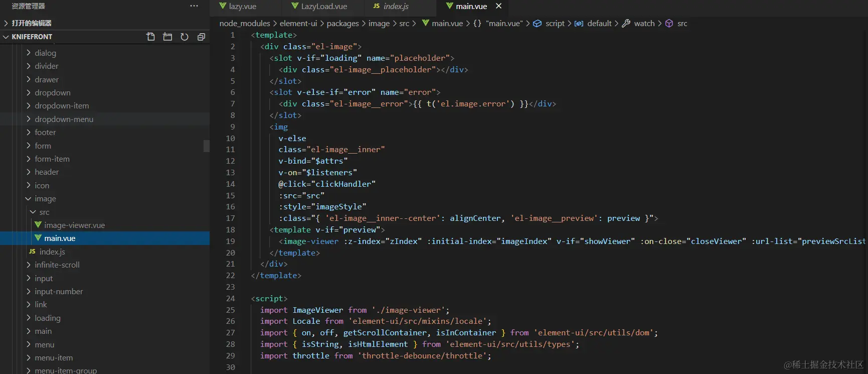
Task: Click 'imageStyle' on line 16
Action: (x=338, y=206)
